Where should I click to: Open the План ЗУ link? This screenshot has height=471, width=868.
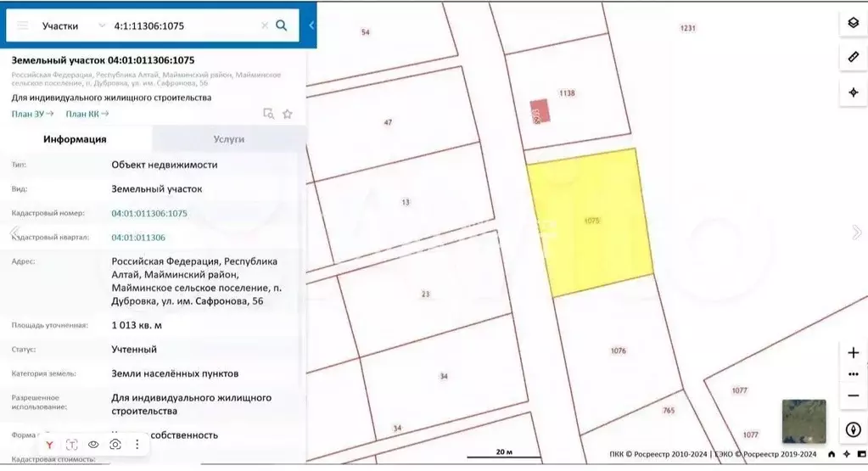pos(33,114)
